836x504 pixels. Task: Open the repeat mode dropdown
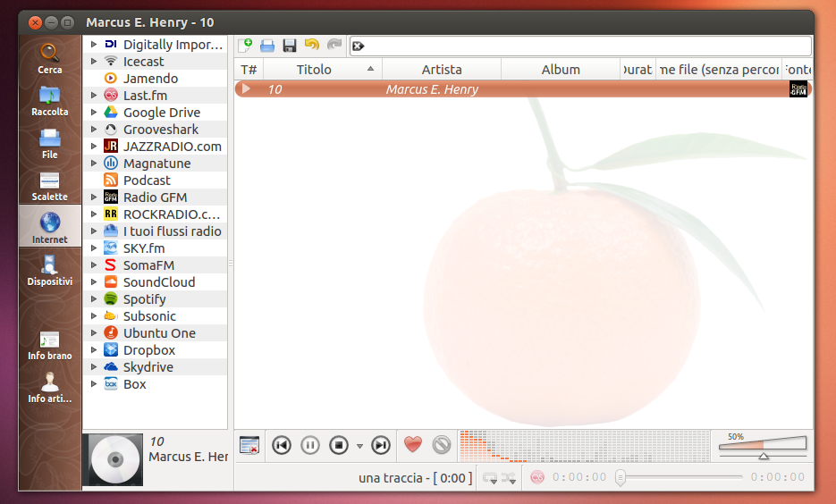point(490,477)
